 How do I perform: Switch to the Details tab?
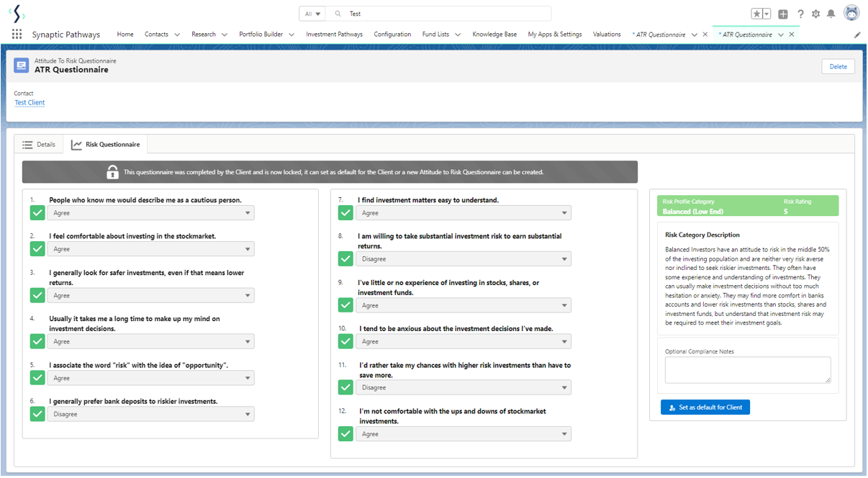(39, 145)
